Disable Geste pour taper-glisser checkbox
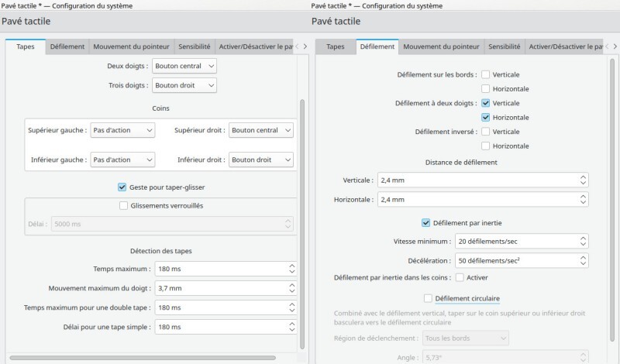The image size is (620, 364). pyautogui.click(x=122, y=187)
